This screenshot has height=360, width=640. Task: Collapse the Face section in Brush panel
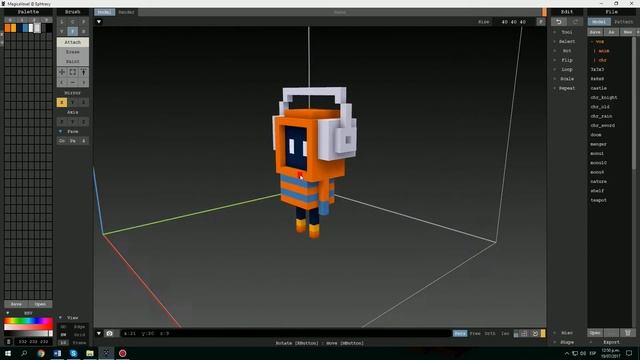(60, 131)
